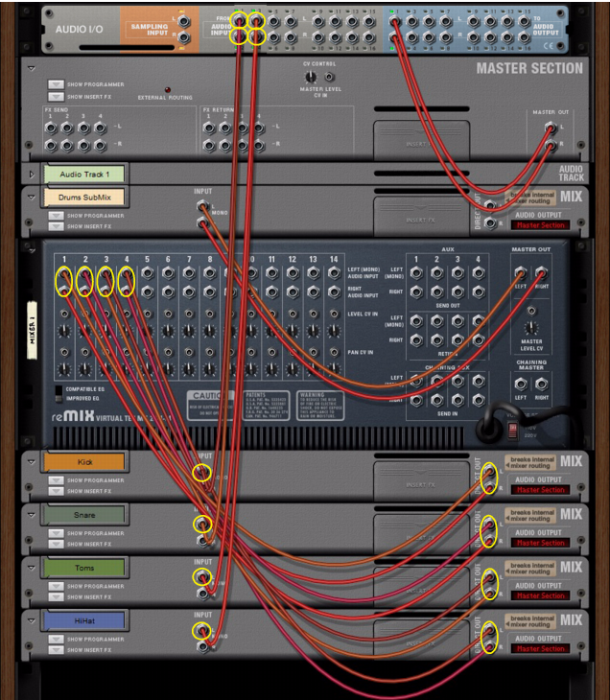The width and height of the screenshot is (610, 700).
Task: Click Audio Output jack 1 on Audio I/O
Action: 394,21
